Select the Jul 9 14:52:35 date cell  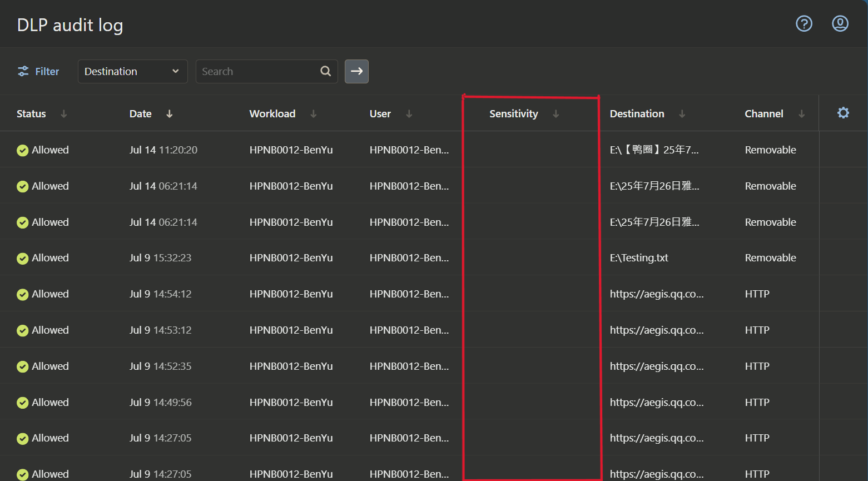point(161,366)
